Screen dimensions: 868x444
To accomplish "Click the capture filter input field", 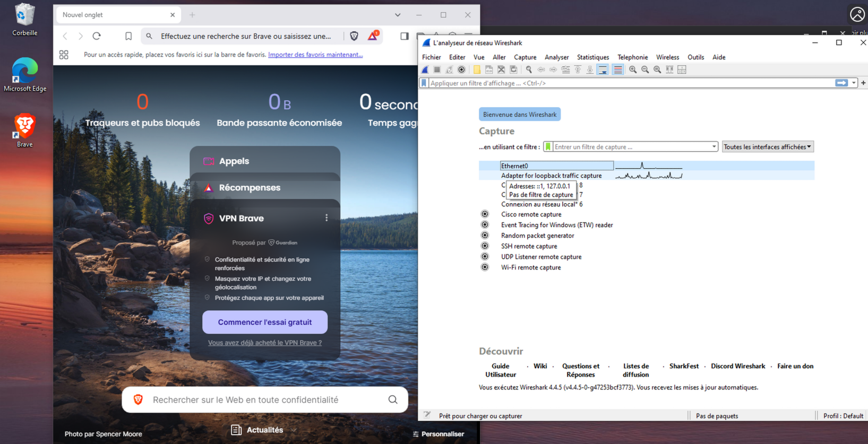I will pos(632,147).
